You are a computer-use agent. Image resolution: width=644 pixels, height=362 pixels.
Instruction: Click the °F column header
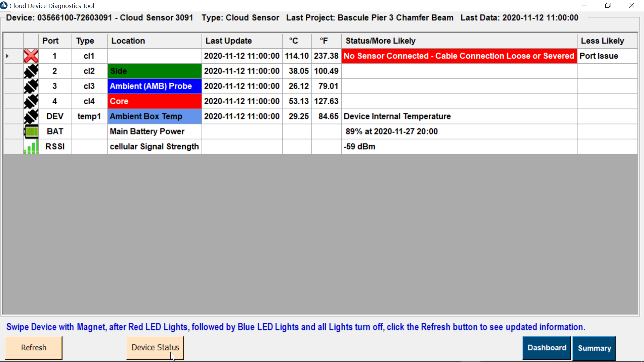pyautogui.click(x=326, y=41)
